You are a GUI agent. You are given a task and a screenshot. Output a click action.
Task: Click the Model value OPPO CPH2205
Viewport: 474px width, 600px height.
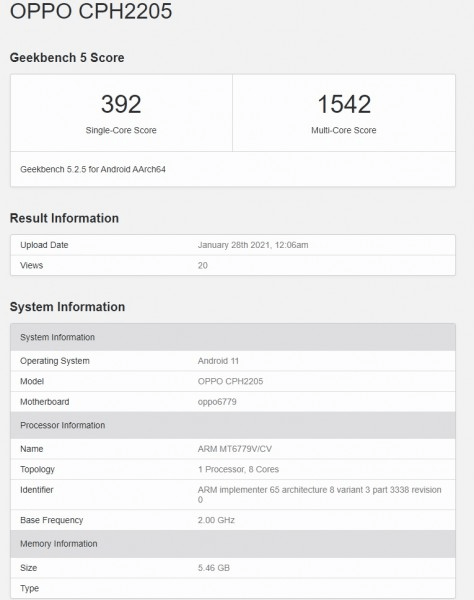tap(230, 381)
